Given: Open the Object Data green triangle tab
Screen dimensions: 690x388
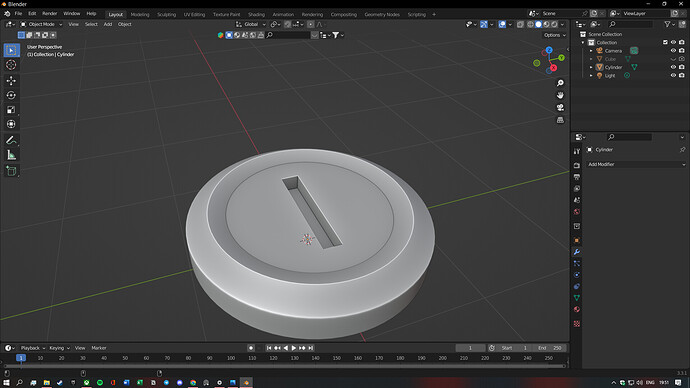Looking at the screenshot, I should [577, 298].
